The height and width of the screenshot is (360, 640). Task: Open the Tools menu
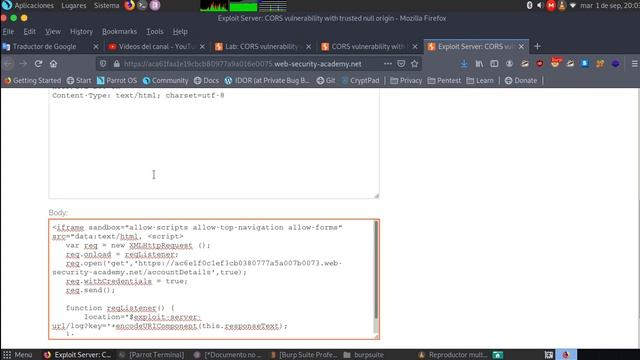pos(155,31)
